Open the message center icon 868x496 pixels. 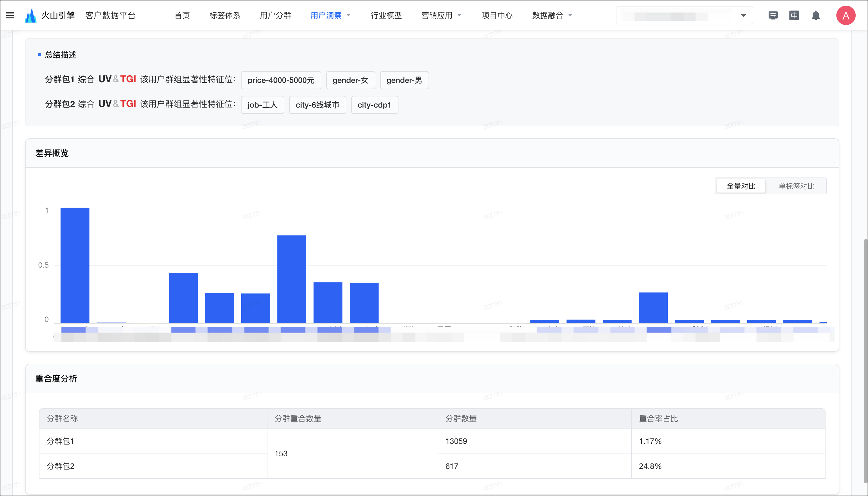[773, 15]
